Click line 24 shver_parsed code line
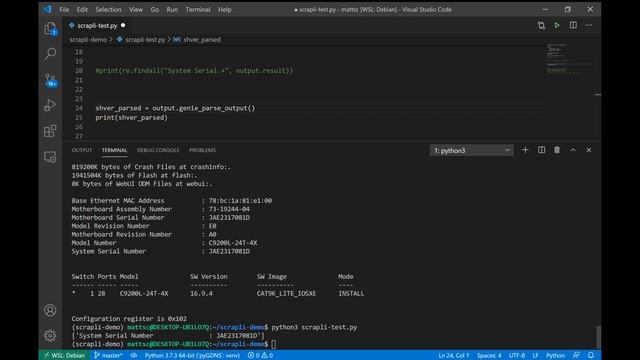The image size is (640, 360). tap(176, 108)
